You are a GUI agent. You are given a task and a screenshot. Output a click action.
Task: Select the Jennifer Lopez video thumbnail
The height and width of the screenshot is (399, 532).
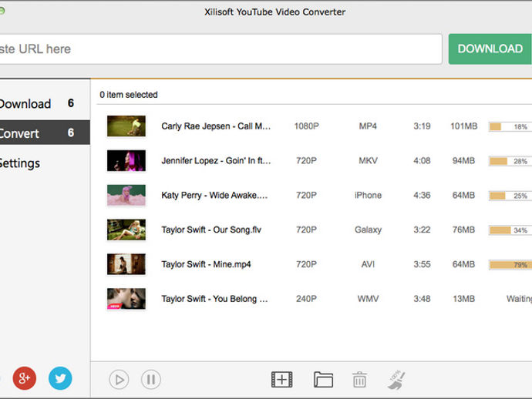coord(126,161)
